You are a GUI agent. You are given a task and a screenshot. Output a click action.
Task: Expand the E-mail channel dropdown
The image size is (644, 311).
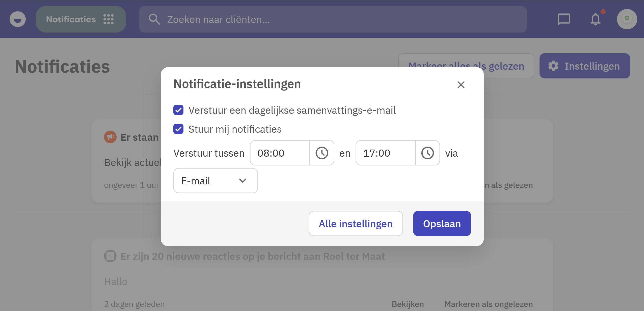point(216,181)
